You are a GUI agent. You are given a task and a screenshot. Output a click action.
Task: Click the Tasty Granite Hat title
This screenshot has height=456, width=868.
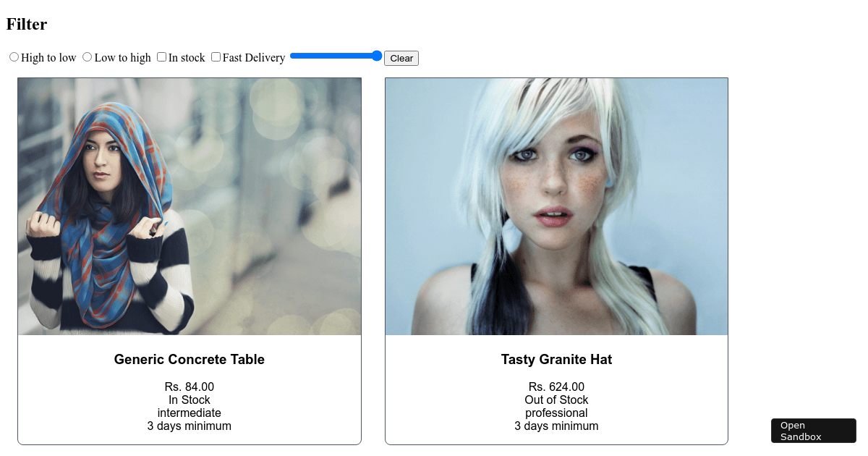(x=556, y=359)
